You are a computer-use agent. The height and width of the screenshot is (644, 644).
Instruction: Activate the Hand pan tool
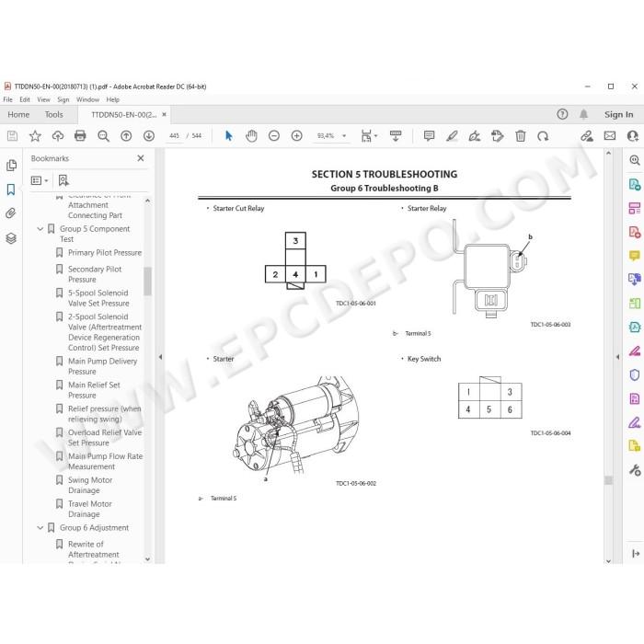click(x=251, y=136)
